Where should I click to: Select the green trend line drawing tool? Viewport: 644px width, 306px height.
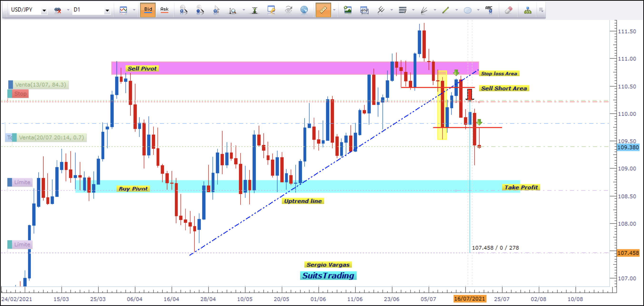[x=446, y=10]
